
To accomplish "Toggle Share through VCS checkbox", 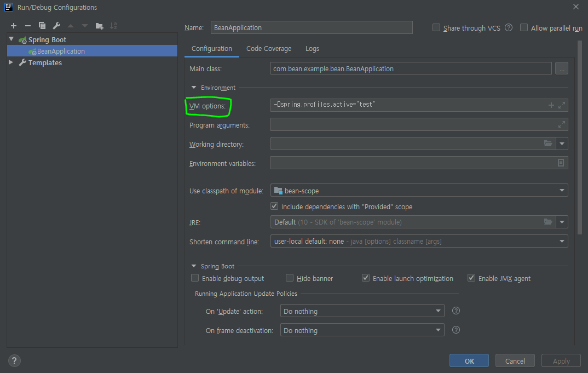I will click(x=436, y=28).
